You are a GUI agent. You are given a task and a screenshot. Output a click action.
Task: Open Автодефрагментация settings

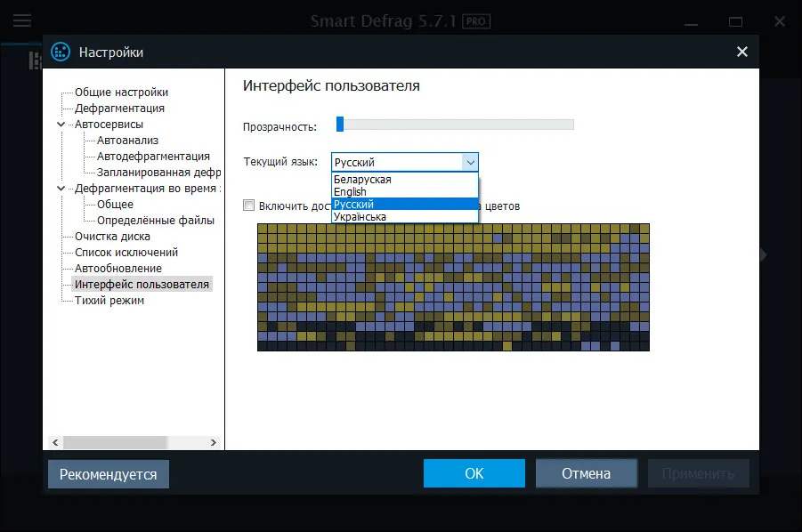(x=153, y=157)
